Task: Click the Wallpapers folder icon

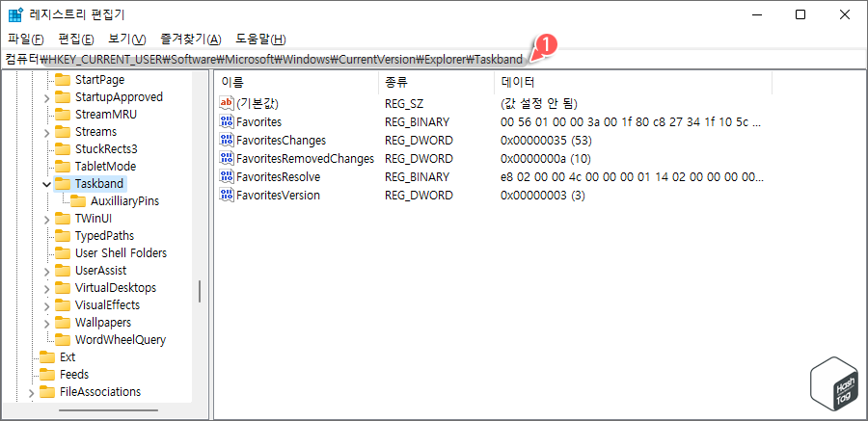Action: pos(63,322)
